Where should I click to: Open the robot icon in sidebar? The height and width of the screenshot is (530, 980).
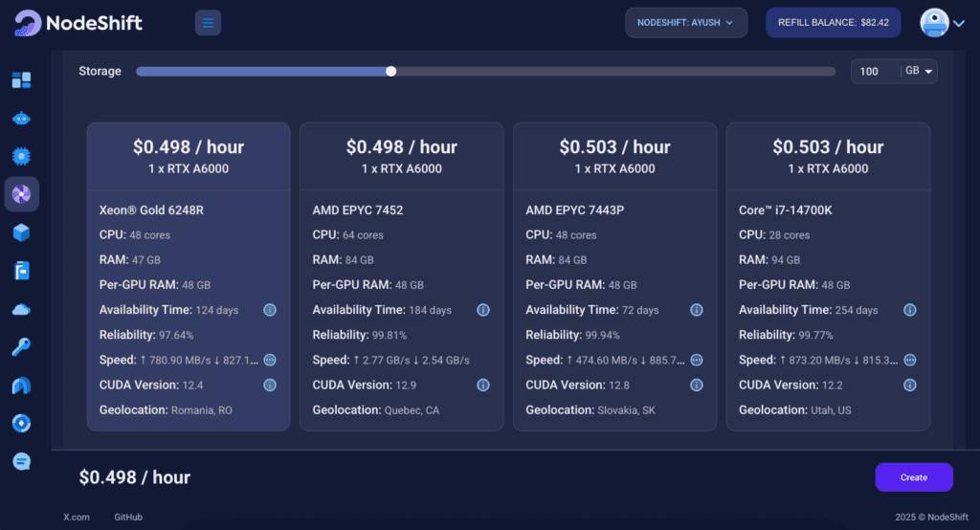[21, 119]
